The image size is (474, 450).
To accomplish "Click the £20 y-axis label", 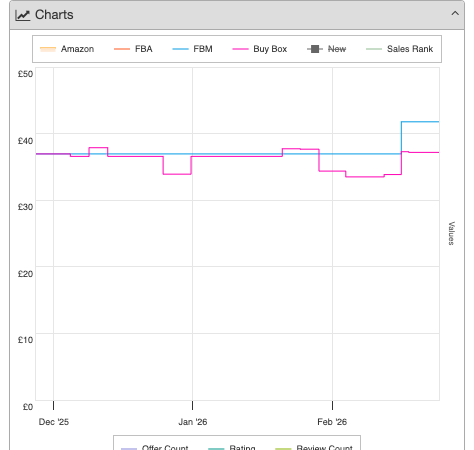I will 25,274.
